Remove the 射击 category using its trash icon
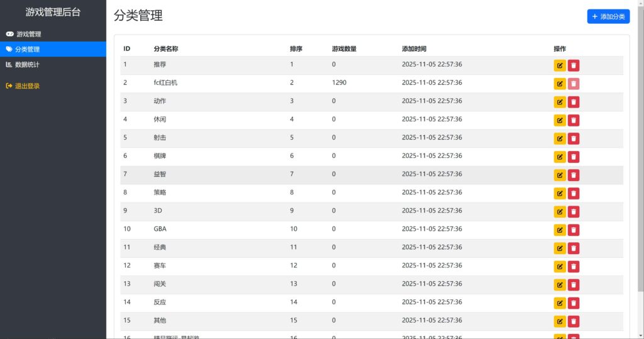Viewport: 644px width, 339px height. point(574,138)
